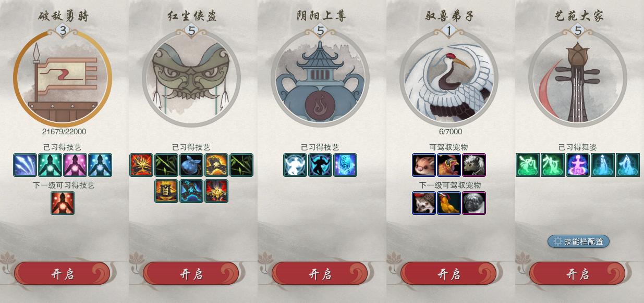Select the pug dog pet icon
This screenshot has height=303, width=644.
474,203
